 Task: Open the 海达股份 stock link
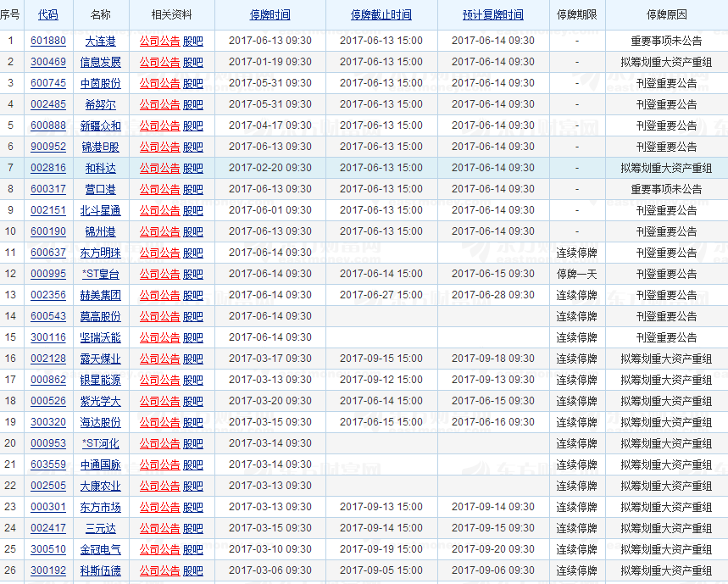(x=100, y=422)
